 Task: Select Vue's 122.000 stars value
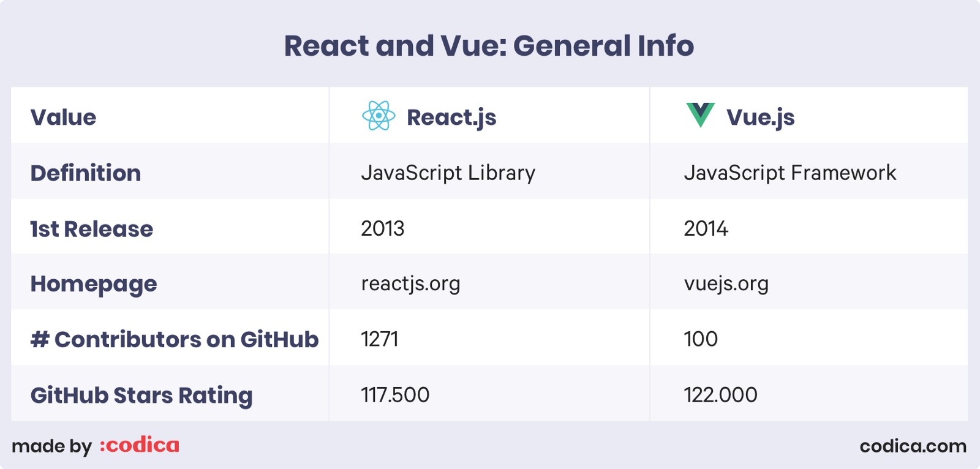[x=721, y=395]
